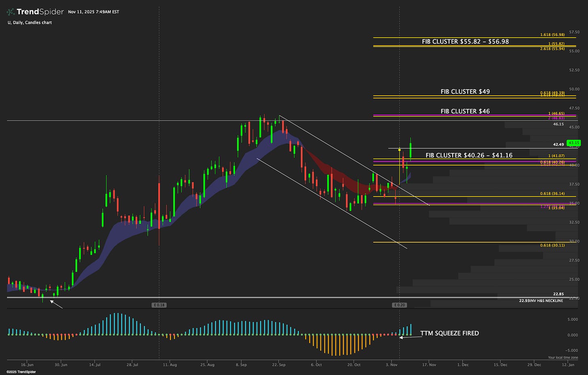Click the '0.618 (30.11)' fib label
588x375 pixels.
click(x=552, y=245)
